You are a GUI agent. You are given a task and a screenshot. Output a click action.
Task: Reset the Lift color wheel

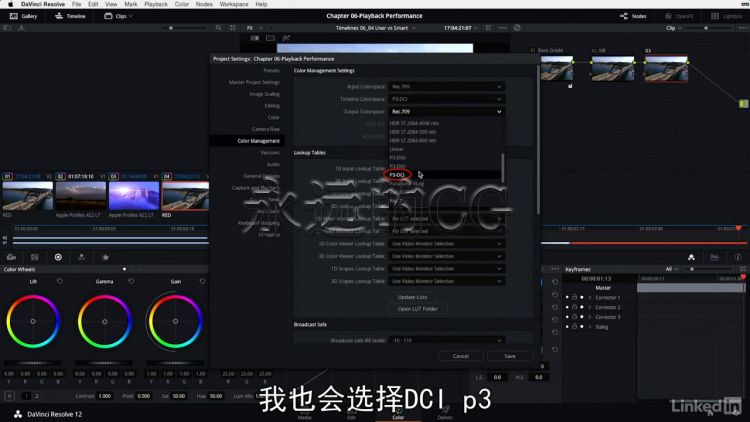pyautogui.click(x=60, y=281)
